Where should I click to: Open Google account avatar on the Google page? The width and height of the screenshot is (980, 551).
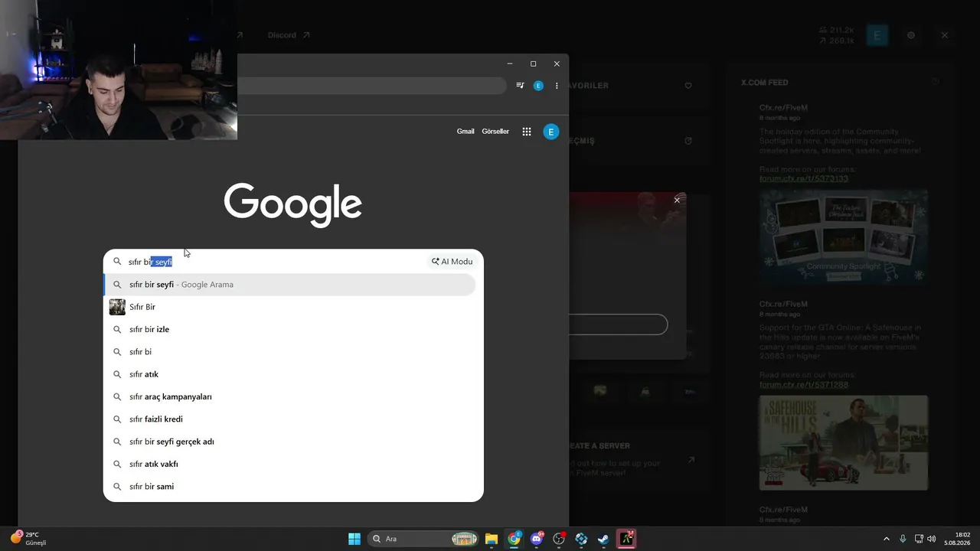pos(550,132)
